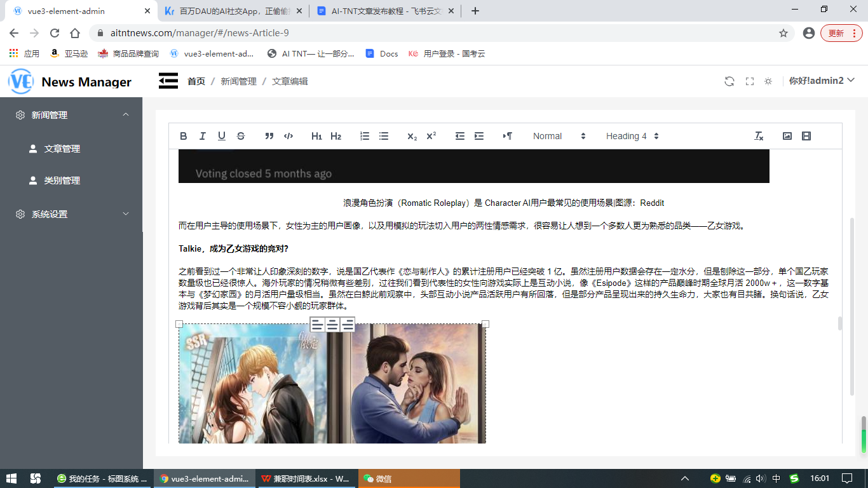Apply Heading 1 (H1) style
The width and height of the screenshot is (868, 488).
click(317, 136)
